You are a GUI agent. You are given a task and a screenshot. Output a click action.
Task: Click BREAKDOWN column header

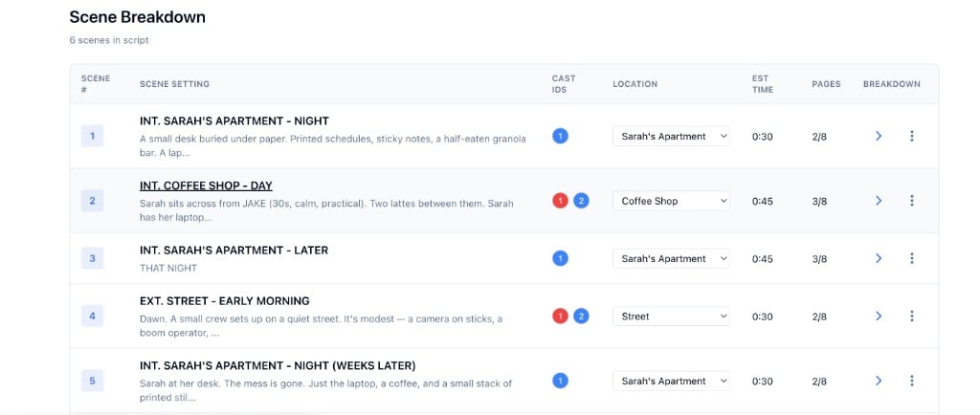(892, 84)
